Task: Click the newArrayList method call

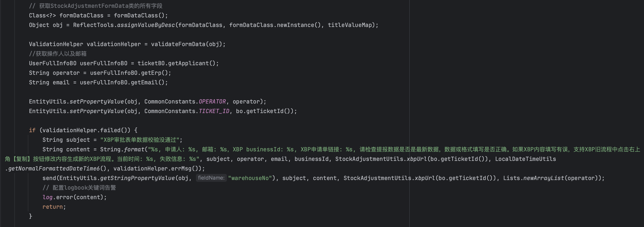Action: tap(543, 178)
